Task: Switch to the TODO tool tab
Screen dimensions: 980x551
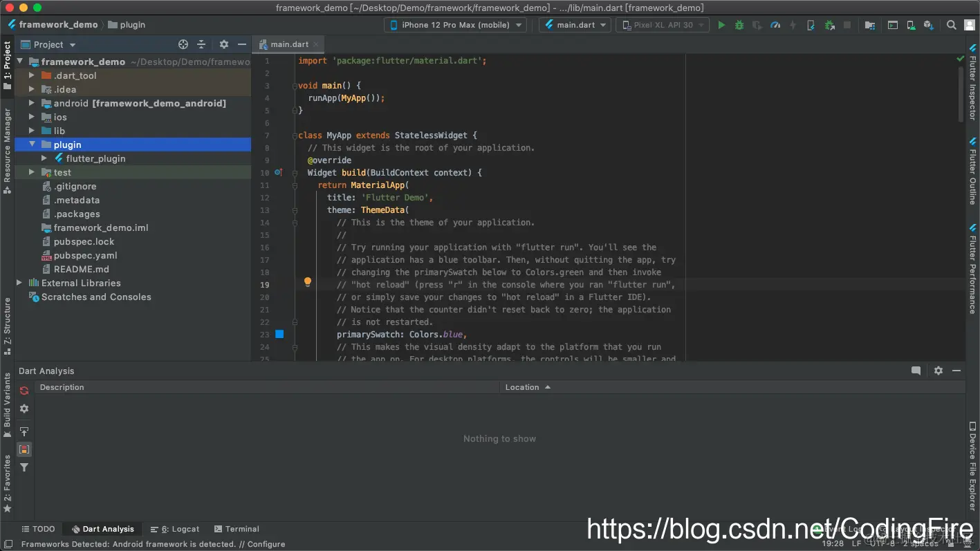Action: coord(38,529)
